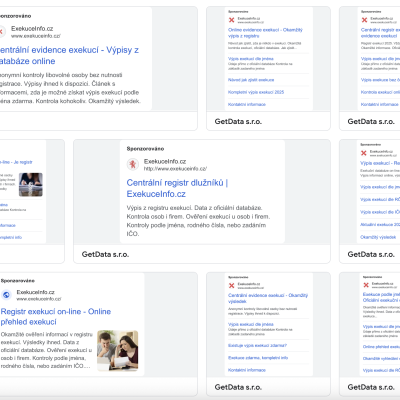Click description starting 'Okamžité ověření informací v registru'
The width and height of the screenshot is (400, 400).
click(47, 350)
